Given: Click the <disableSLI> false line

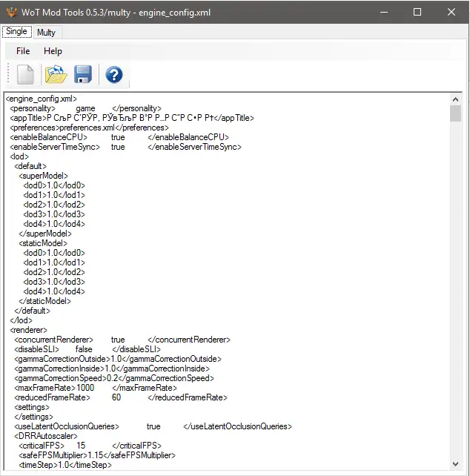Looking at the screenshot, I should [87, 349].
